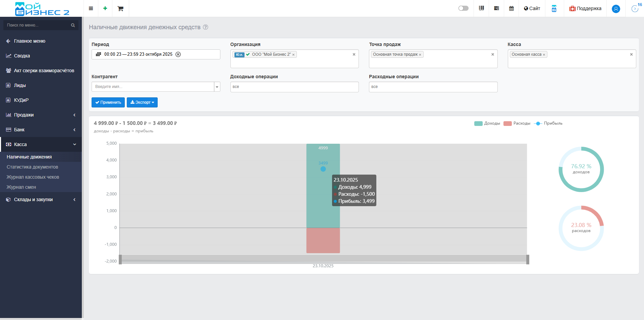This screenshot has width=644, height=320.
Task: Click the hamburger menu icon
Action: coord(91,8)
